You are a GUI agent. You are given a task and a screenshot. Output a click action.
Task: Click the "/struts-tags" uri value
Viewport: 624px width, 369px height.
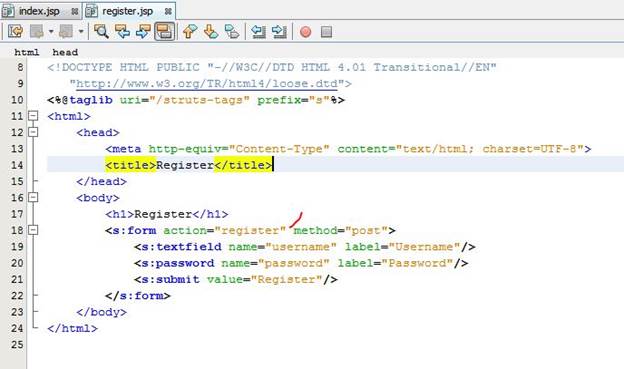pos(199,100)
